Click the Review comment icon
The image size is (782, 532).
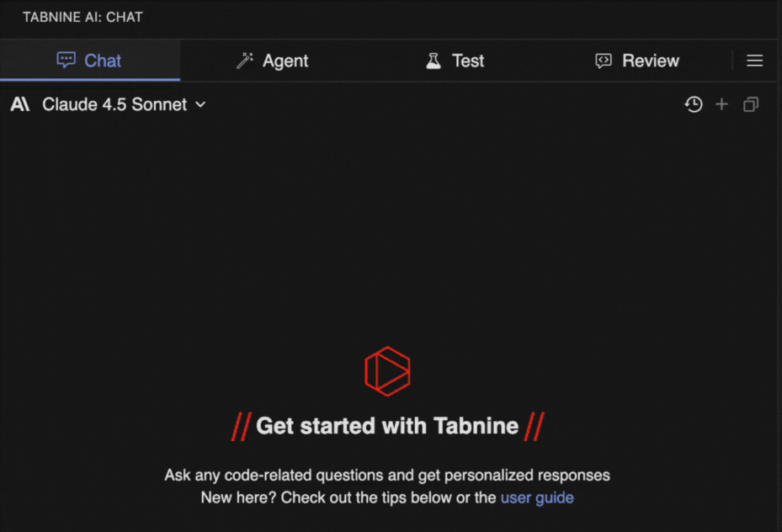604,61
